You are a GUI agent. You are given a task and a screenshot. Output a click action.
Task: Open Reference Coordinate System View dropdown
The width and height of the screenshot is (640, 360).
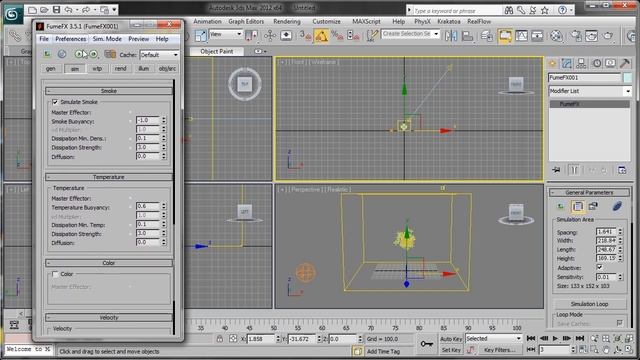(x=225, y=35)
